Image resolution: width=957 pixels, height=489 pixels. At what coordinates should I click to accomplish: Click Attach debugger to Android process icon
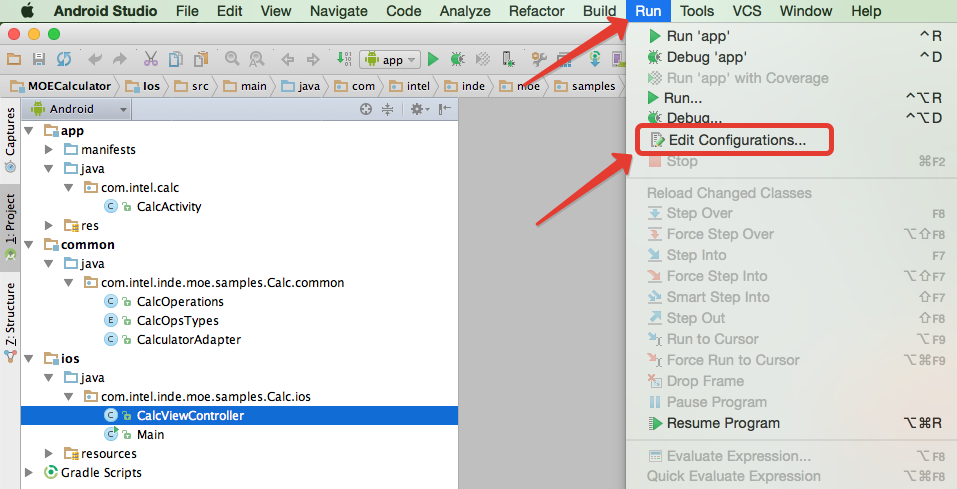pos(508,59)
